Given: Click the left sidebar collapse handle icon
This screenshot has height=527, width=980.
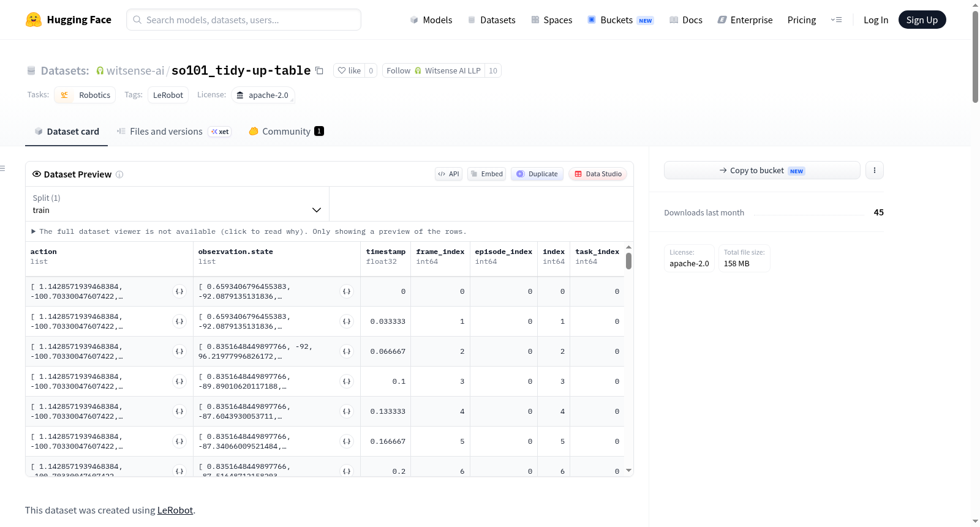Looking at the screenshot, I should (x=2, y=168).
